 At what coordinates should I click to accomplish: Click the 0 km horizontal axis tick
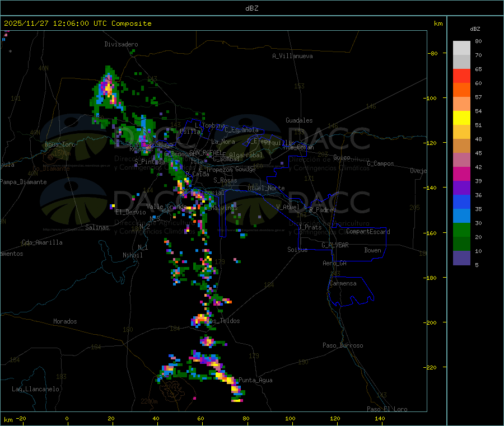67,418
